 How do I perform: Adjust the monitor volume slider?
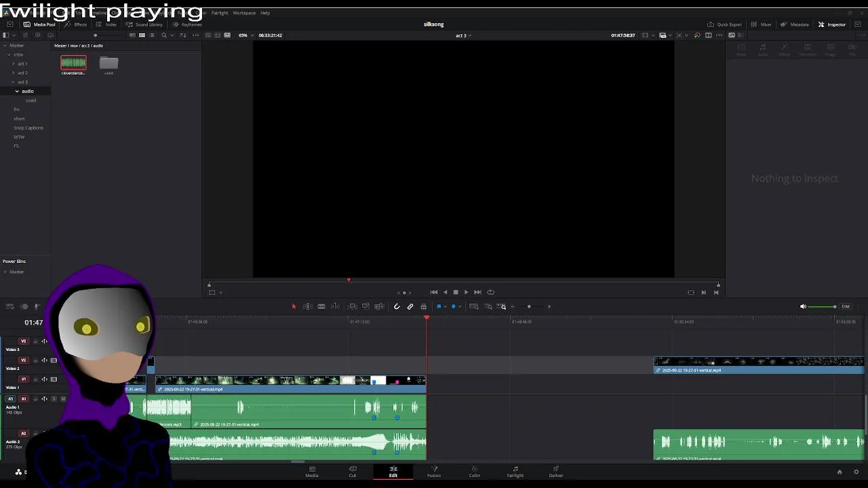click(823, 306)
